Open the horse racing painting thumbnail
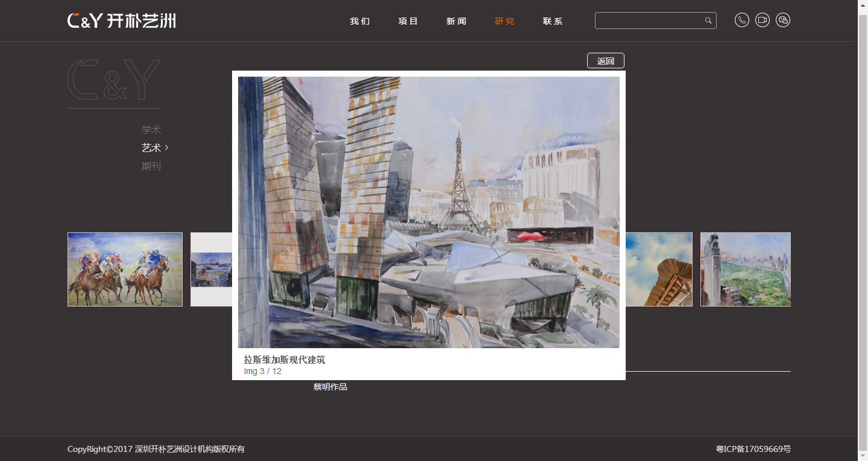This screenshot has width=868, height=461. click(x=125, y=269)
